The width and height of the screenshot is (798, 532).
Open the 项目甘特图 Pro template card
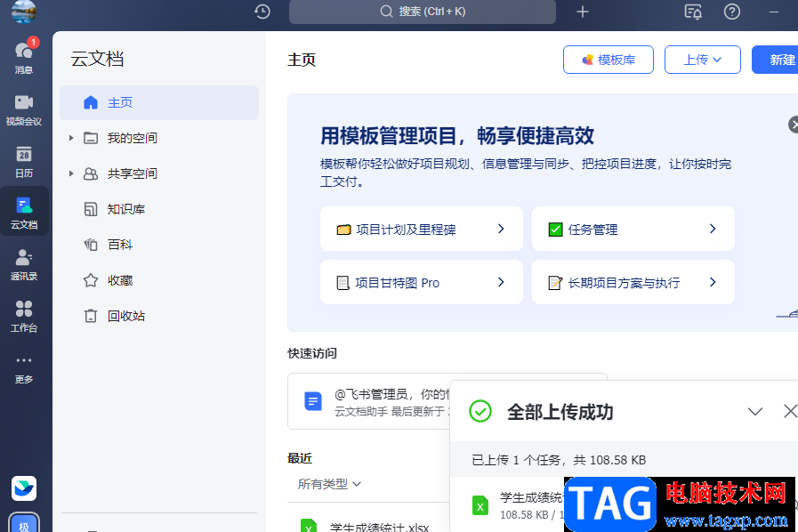tap(422, 283)
